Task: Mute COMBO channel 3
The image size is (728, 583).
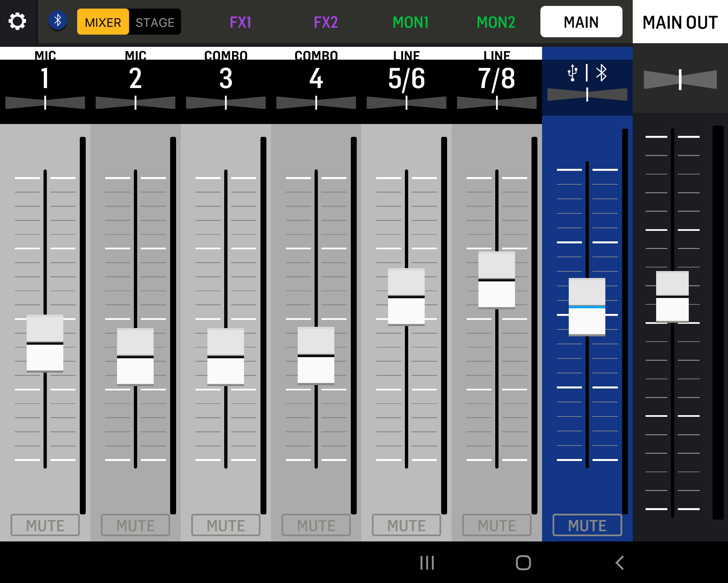Action: [226, 525]
